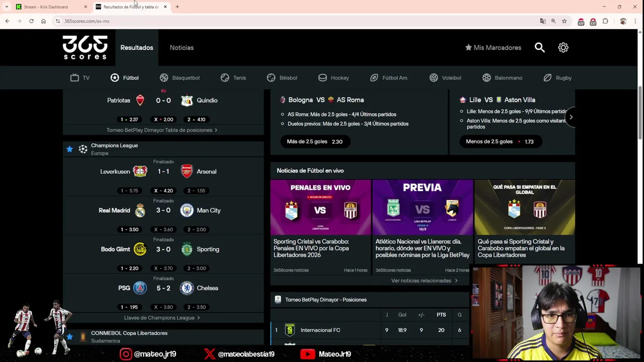The width and height of the screenshot is (644, 362).
Task: Click the browser home button
Action: coord(43,21)
